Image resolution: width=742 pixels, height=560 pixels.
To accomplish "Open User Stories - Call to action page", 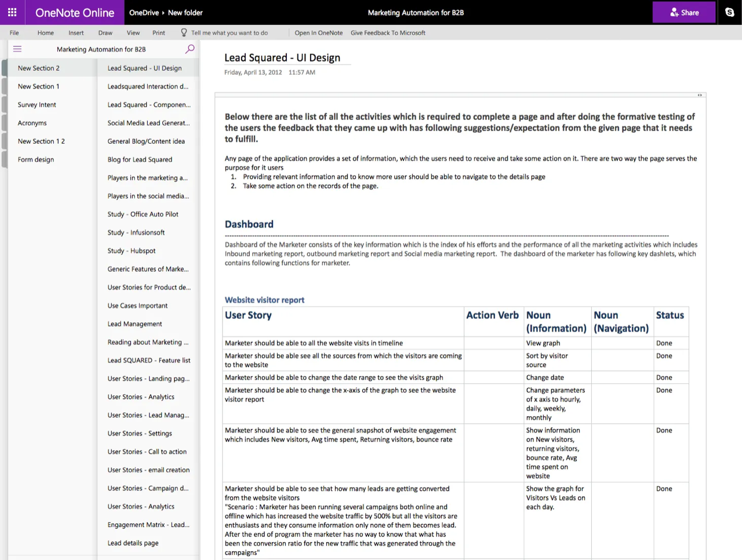I will point(148,452).
